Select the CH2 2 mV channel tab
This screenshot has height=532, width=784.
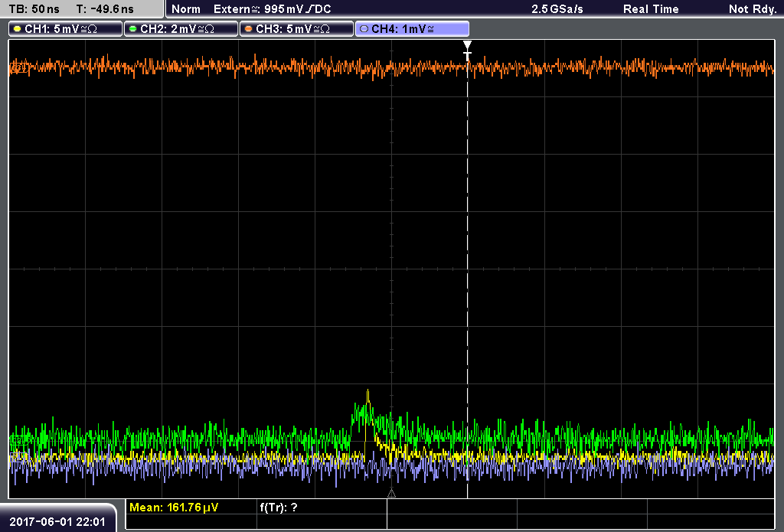pos(181,29)
